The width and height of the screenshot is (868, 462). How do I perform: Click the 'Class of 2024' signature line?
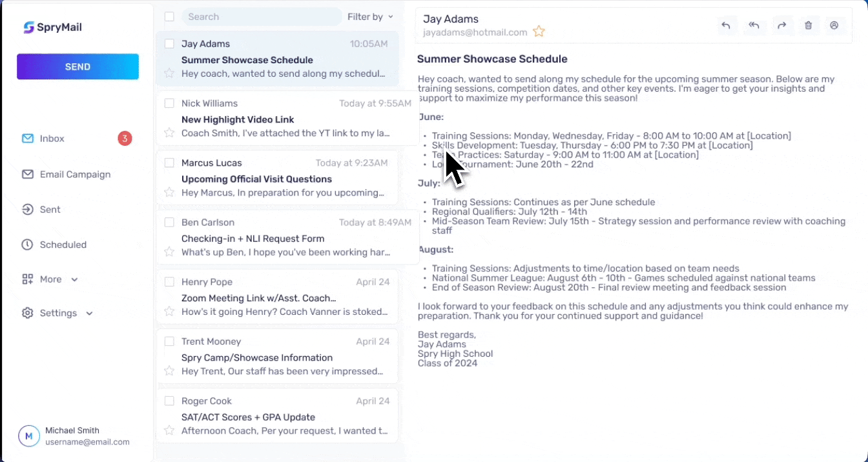(448, 363)
